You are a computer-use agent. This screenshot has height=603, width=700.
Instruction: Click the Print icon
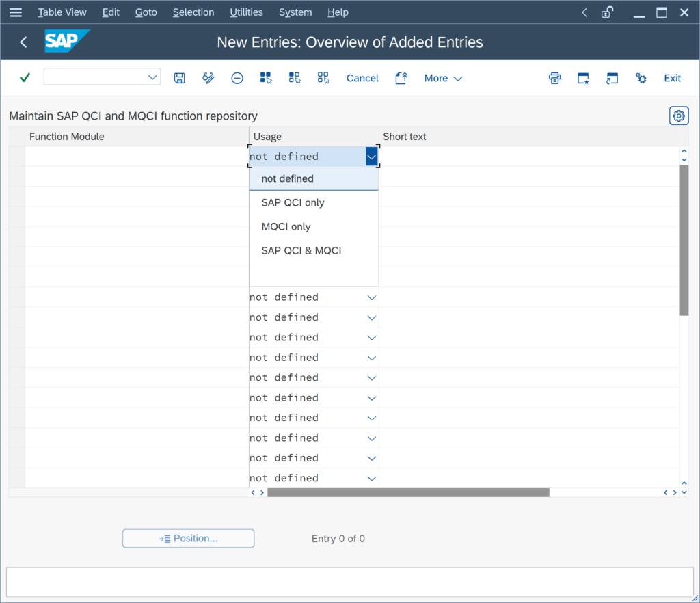tap(554, 78)
